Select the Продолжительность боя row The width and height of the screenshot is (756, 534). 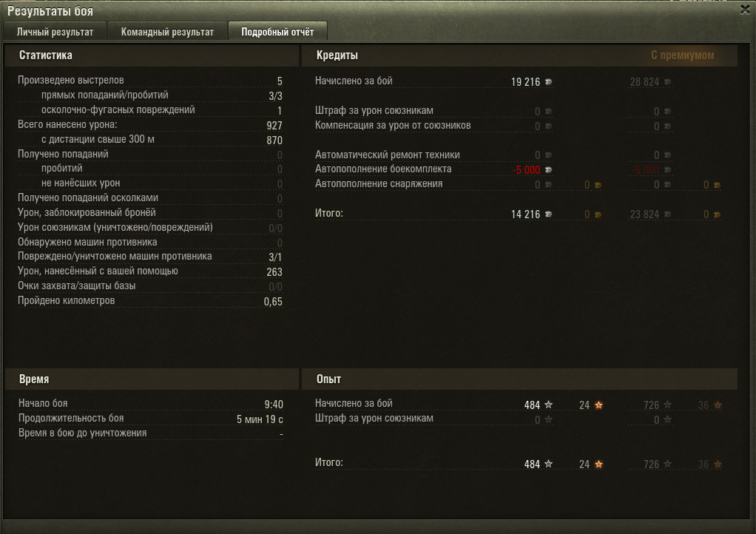(150, 419)
